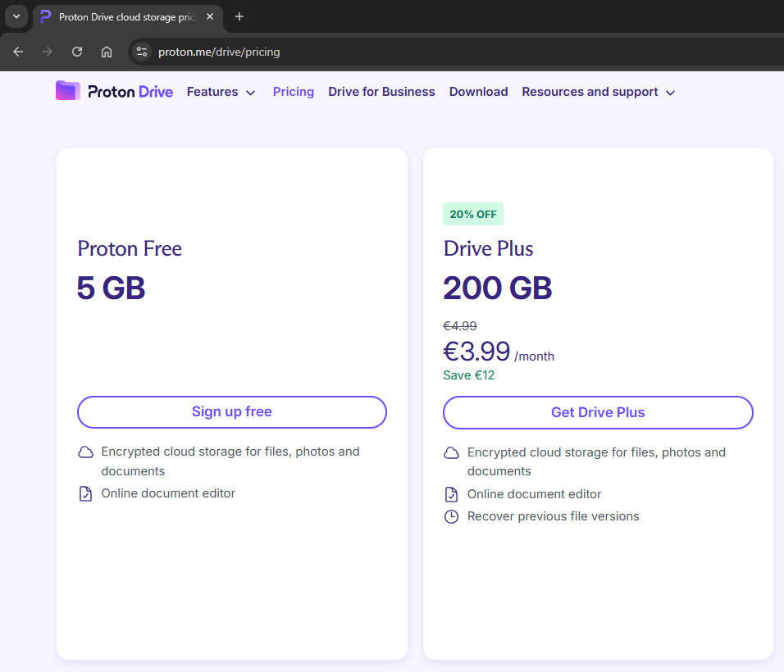
Task: Click the /month label beside the price
Action: tap(534, 356)
